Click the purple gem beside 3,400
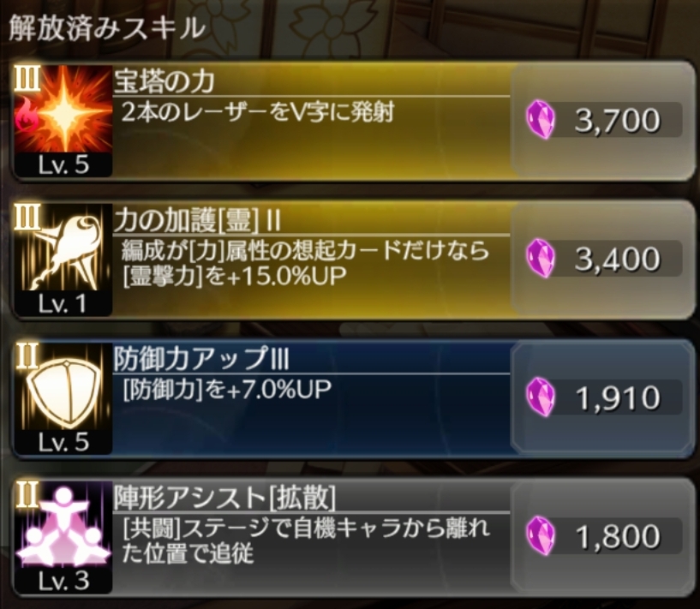 pos(541,259)
